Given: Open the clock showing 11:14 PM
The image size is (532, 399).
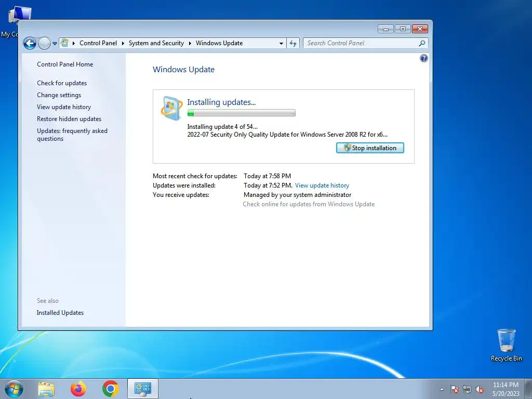Looking at the screenshot, I should click(x=506, y=389).
